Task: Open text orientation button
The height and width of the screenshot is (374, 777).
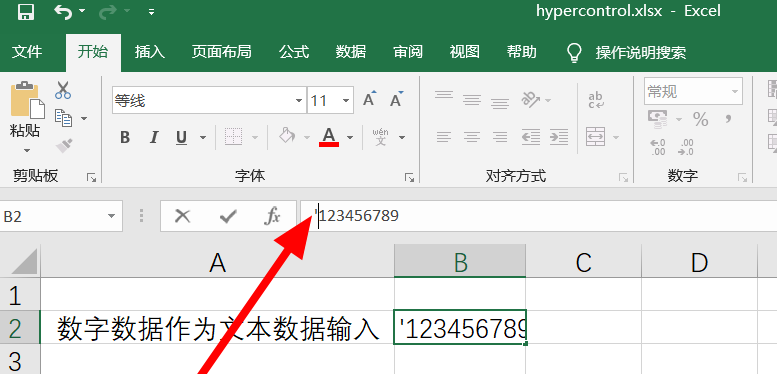Action: 531,100
